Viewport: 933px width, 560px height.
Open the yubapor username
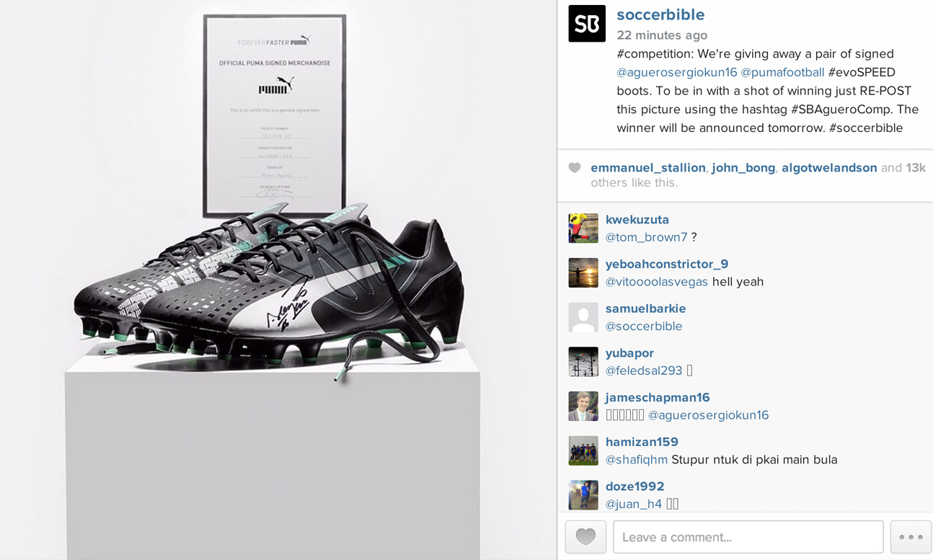629,353
